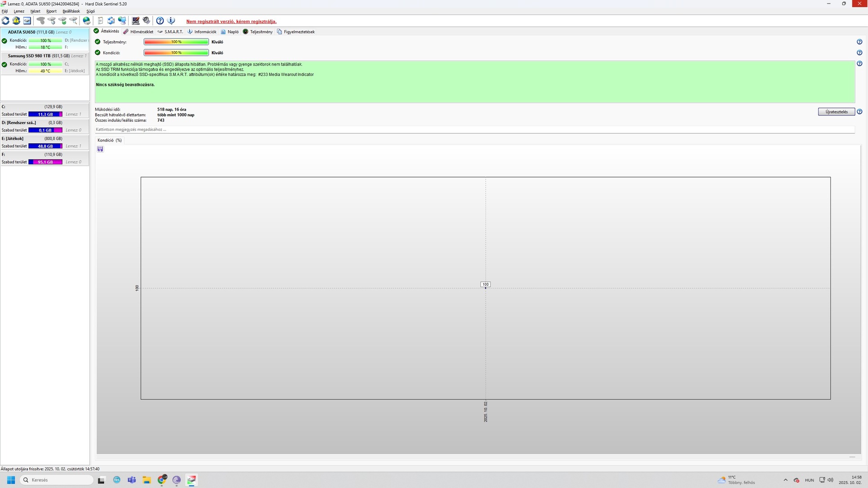Click the blue info toolbar icon
This screenshot has height=488, width=868.
171,21
